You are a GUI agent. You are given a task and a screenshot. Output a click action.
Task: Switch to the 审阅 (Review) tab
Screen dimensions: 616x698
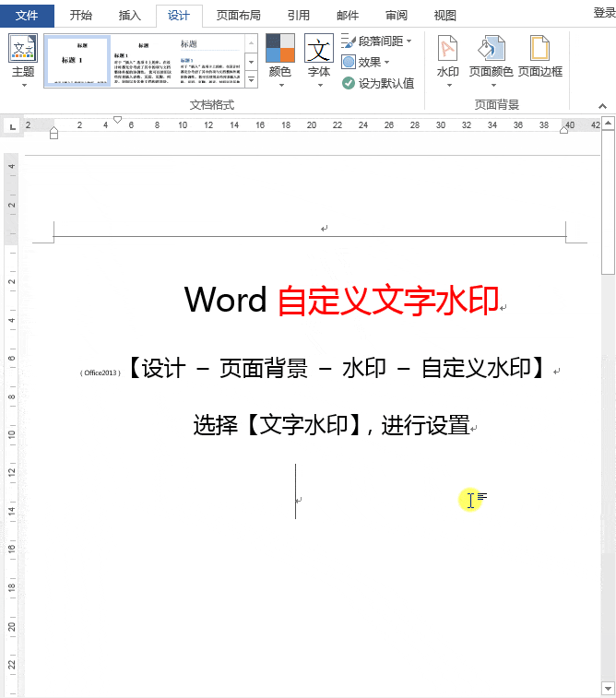(397, 16)
